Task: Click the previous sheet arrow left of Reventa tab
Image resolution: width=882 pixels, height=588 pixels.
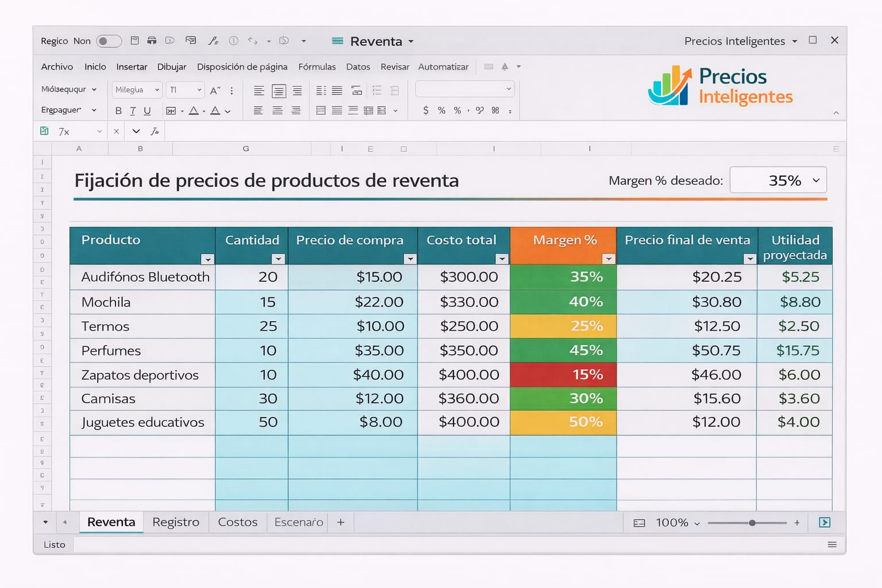Action: point(65,522)
